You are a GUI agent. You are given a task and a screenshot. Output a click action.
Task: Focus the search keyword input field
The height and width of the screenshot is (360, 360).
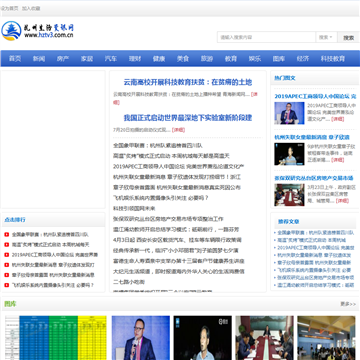[x=266, y=37]
